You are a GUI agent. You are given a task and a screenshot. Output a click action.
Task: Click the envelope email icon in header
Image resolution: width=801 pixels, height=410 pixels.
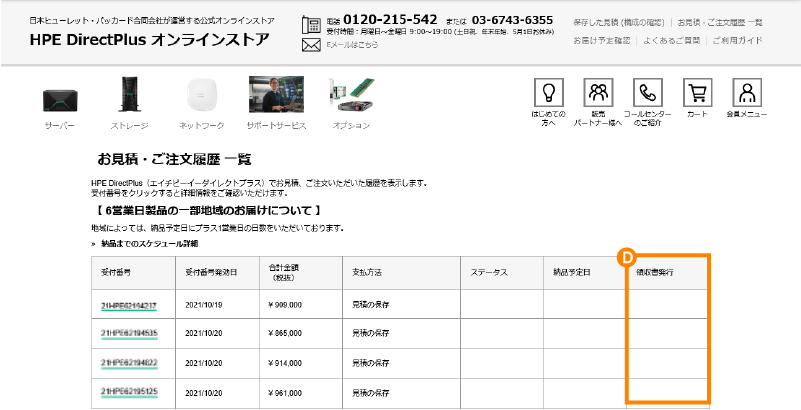pyautogui.click(x=311, y=45)
